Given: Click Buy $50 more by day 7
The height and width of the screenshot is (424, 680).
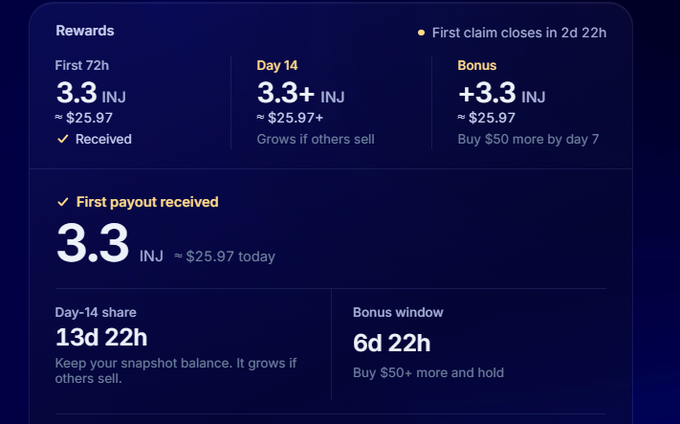Looking at the screenshot, I should pos(528,139).
